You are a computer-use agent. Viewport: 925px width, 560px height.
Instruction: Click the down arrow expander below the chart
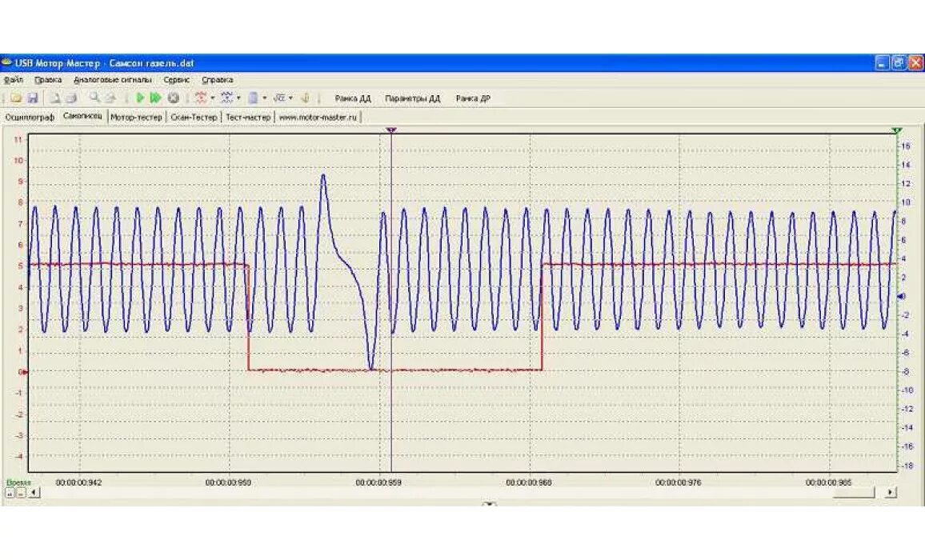(489, 505)
